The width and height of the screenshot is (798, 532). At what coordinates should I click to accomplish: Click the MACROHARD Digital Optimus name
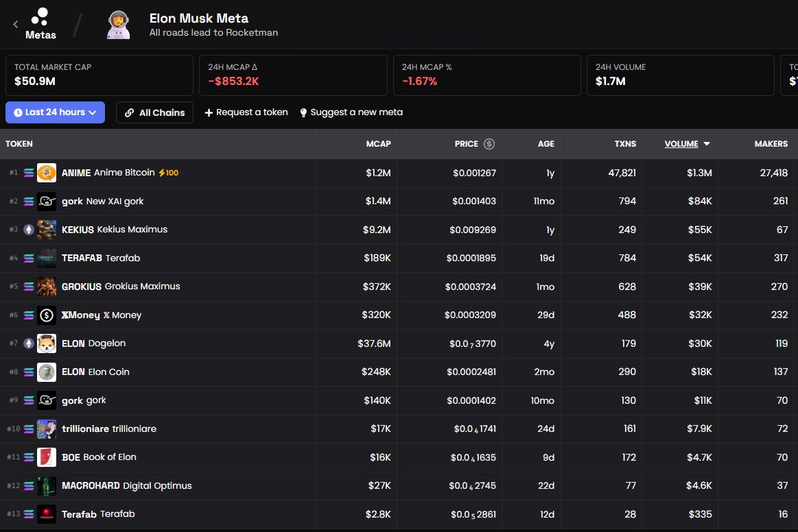(x=127, y=485)
